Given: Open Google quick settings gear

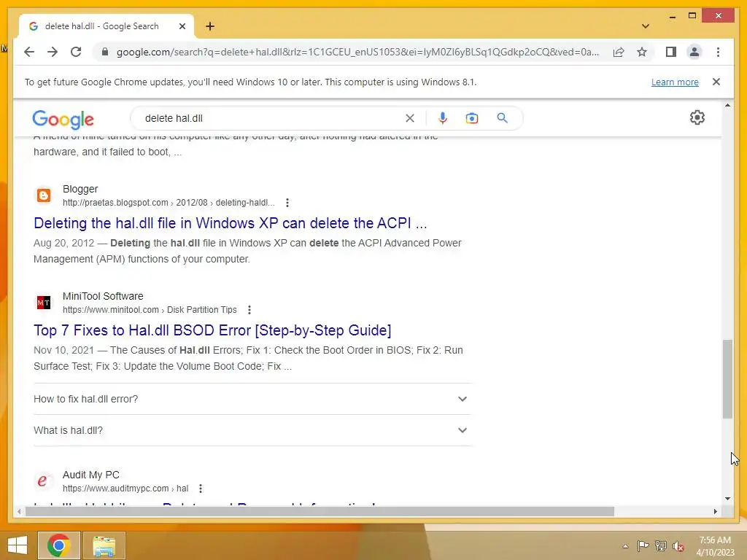Looking at the screenshot, I should coord(697,117).
